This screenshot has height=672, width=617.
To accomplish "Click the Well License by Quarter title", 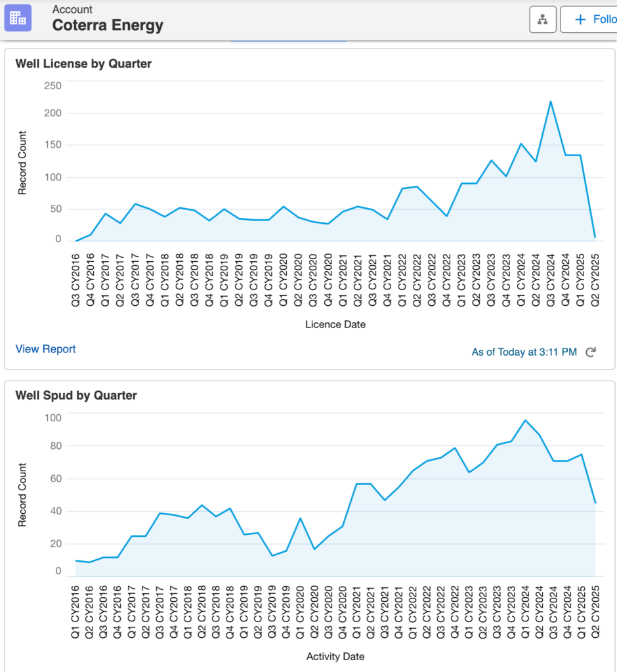I will pyautogui.click(x=83, y=64).
